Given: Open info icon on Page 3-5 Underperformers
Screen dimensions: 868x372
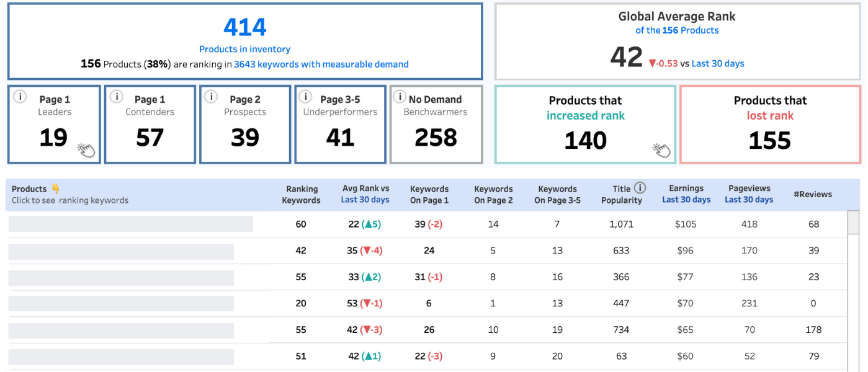Looking at the screenshot, I should [305, 97].
